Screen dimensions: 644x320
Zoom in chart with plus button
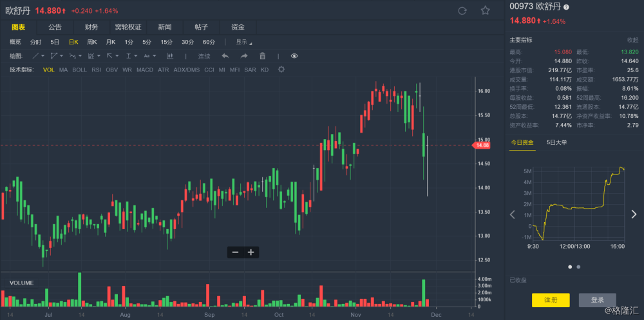[x=251, y=252]
